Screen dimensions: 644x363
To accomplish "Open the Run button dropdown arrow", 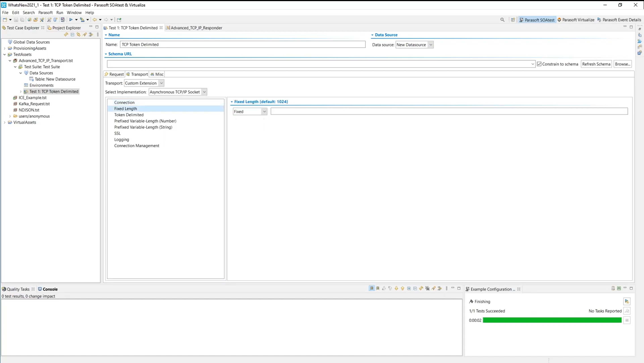I will coord(76,19).
